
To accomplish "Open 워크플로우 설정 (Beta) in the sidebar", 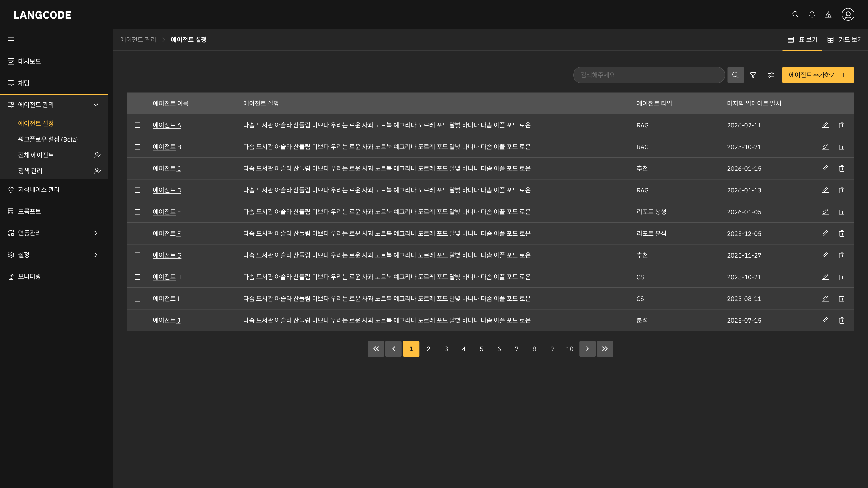I will pyautogui.click(x=48, y=139).
